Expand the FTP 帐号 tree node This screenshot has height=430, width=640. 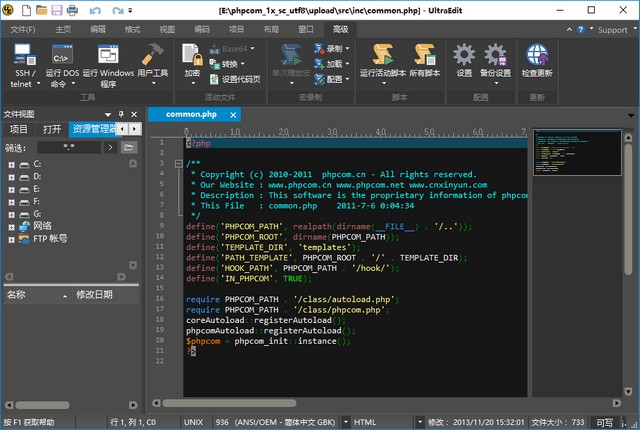(x=12, y=239)
